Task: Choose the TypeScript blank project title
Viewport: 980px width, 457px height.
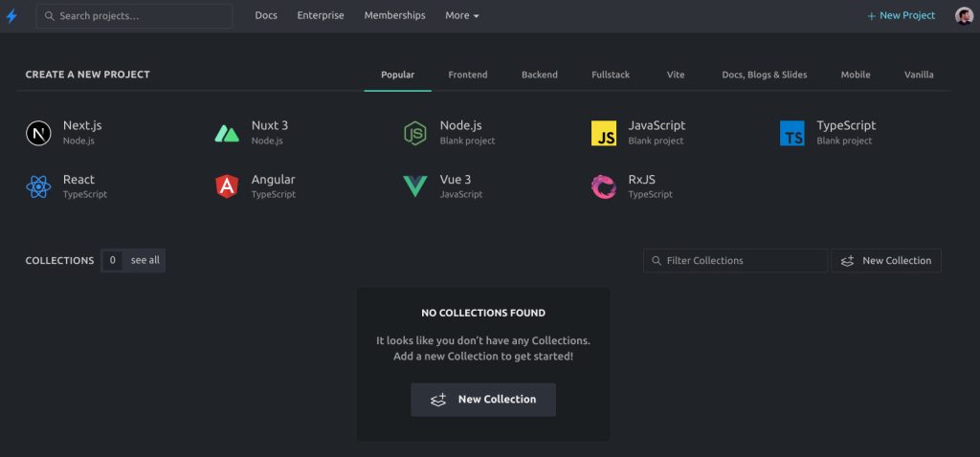Action: 846,125
